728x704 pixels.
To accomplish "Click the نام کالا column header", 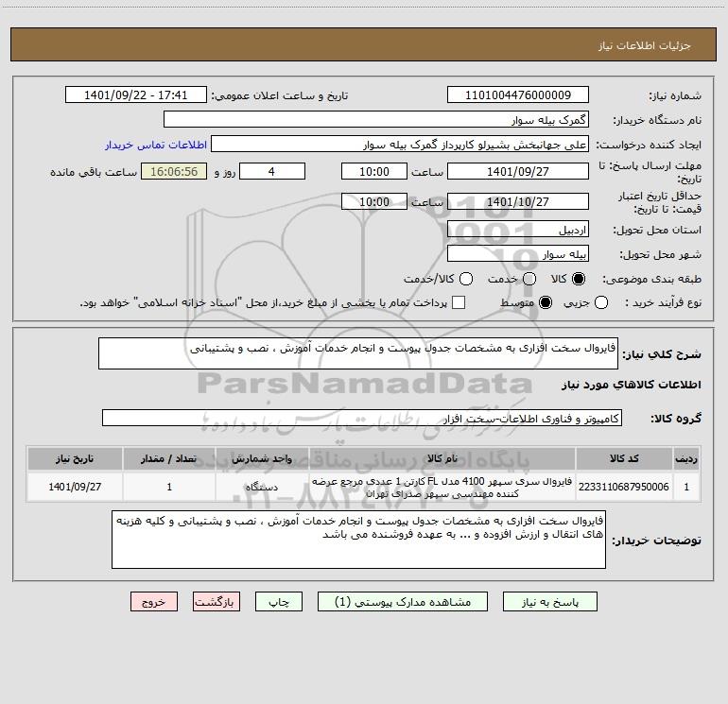I will coord(442,458).
